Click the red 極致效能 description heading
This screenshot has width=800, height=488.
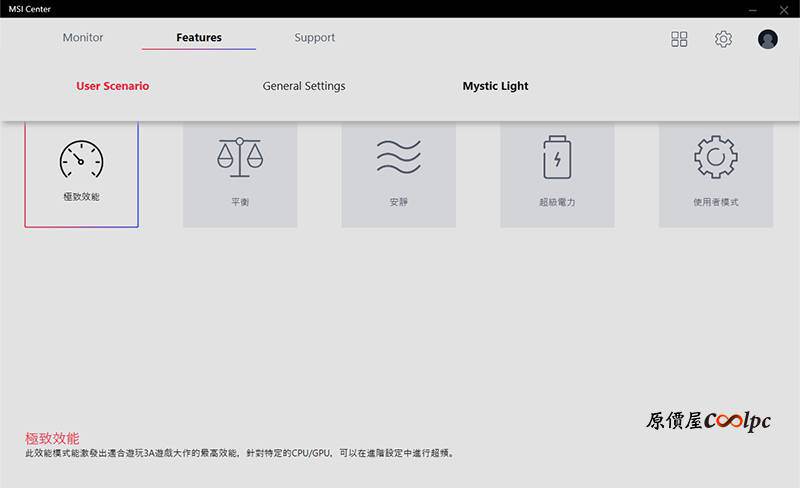pos(52,438)
